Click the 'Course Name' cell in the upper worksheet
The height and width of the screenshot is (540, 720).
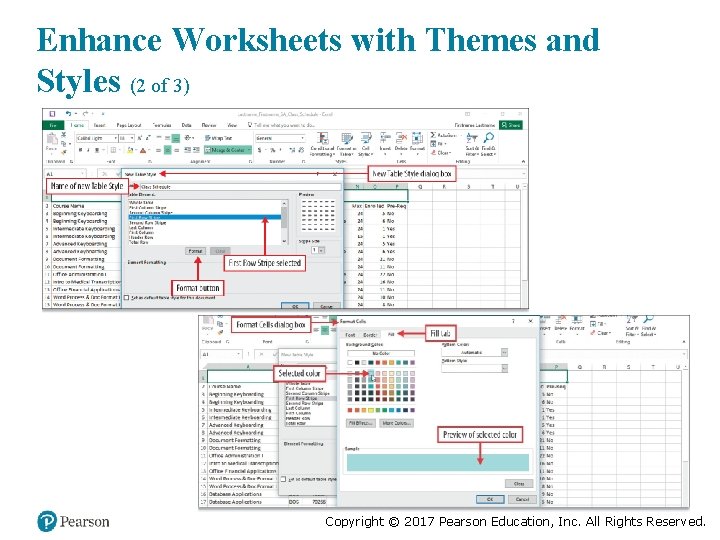(x=69, y=206)
